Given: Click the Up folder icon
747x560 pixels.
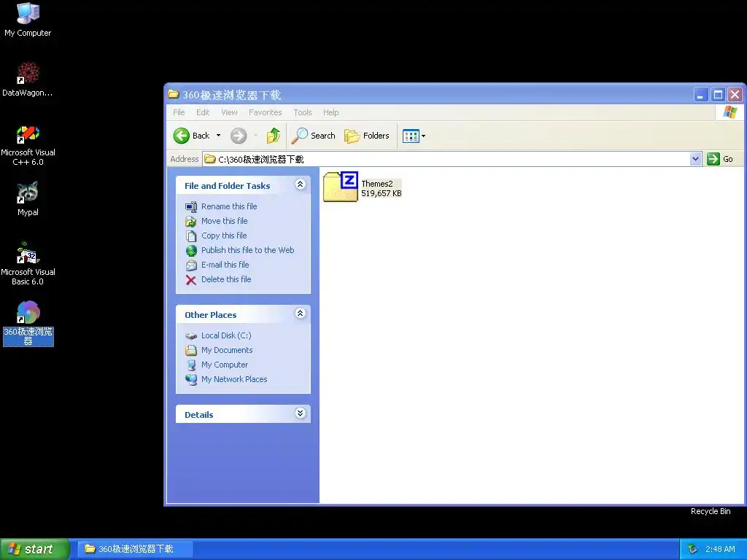Looking at the screenshot, I should click(x=274, y=136).
